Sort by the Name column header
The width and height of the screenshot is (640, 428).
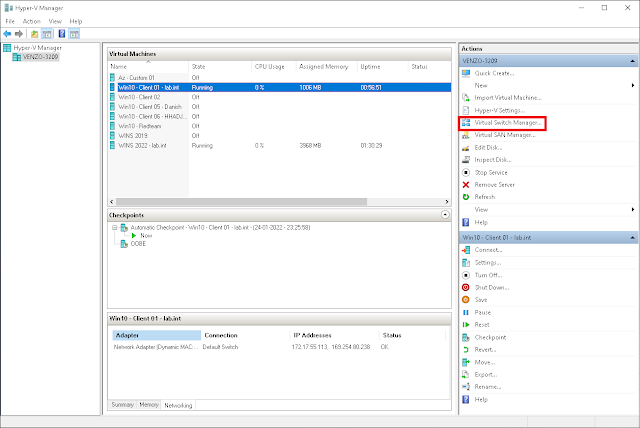(x=148, y=67)
